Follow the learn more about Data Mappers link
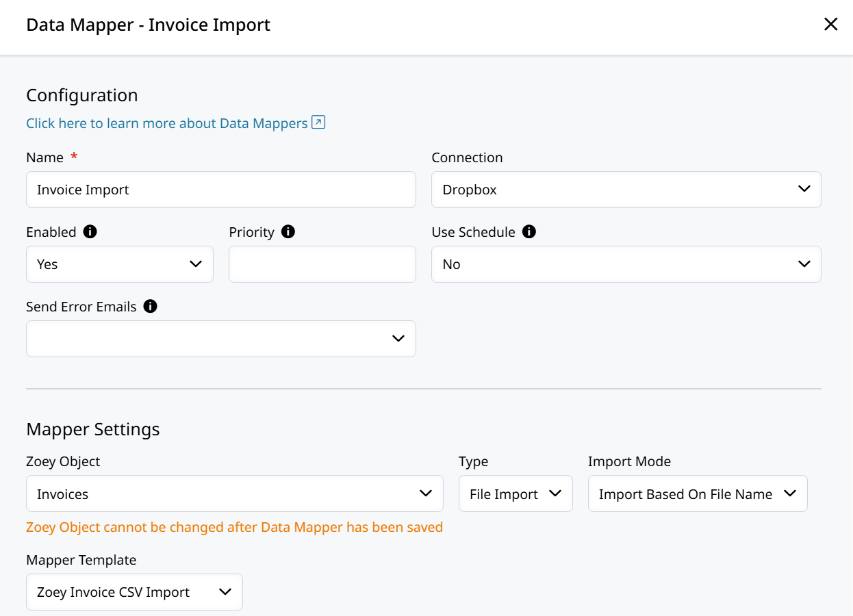Viewport: 853px width, 616px height. pyautogui.click(x=166, y=123)
